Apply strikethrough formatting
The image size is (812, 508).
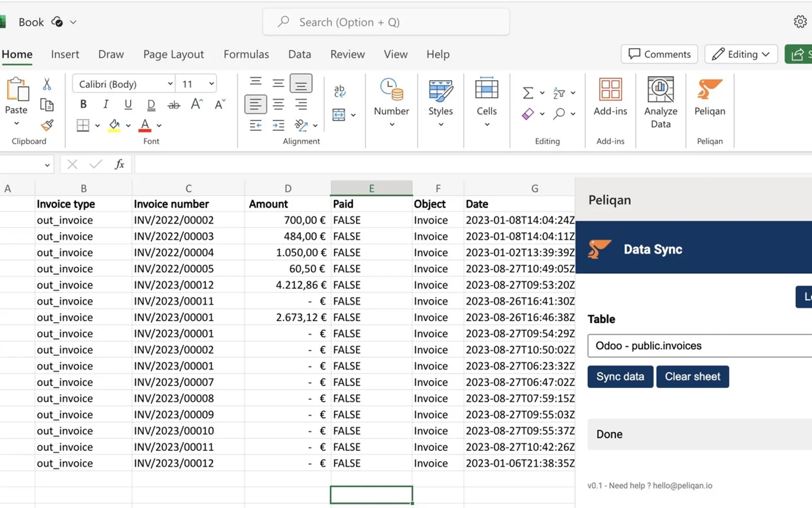174,105
